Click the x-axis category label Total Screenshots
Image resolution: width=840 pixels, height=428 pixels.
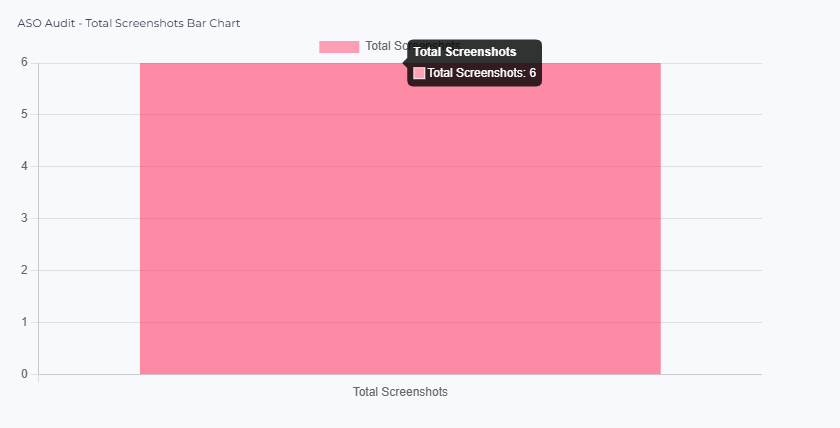[x=400, y=392]
